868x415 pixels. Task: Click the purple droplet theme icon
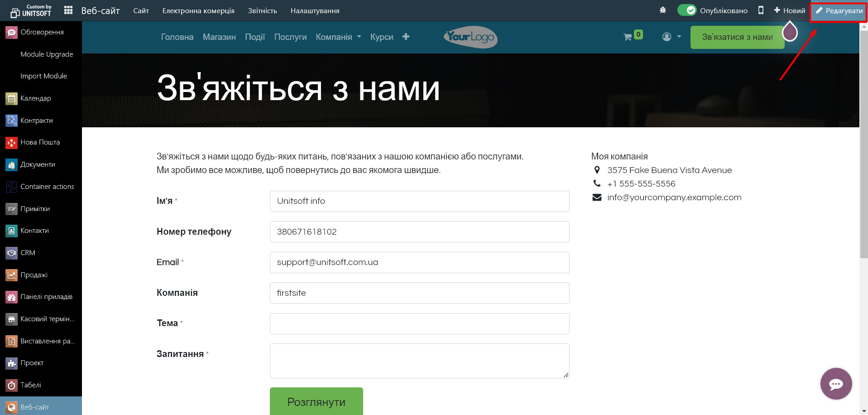(x=790, y=32)
